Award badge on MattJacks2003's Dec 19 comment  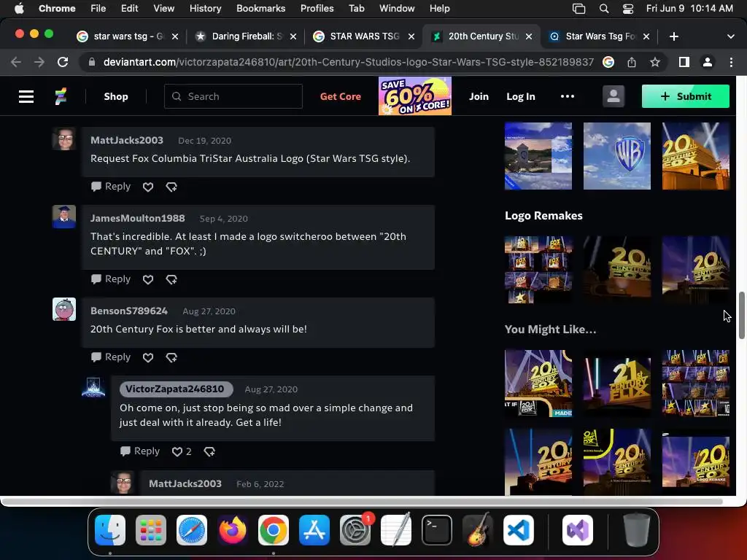(x=171, y=187)
